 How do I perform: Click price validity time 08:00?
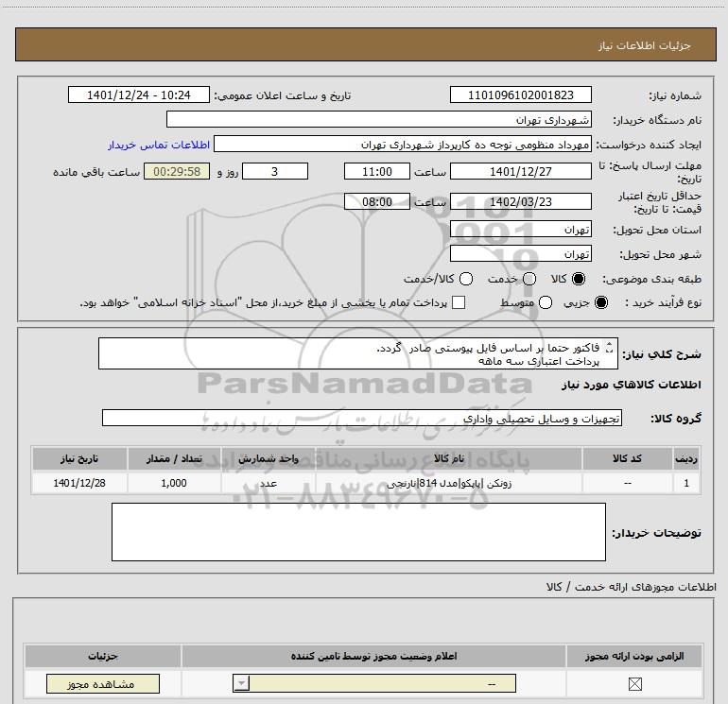click(x=377, y=201)
